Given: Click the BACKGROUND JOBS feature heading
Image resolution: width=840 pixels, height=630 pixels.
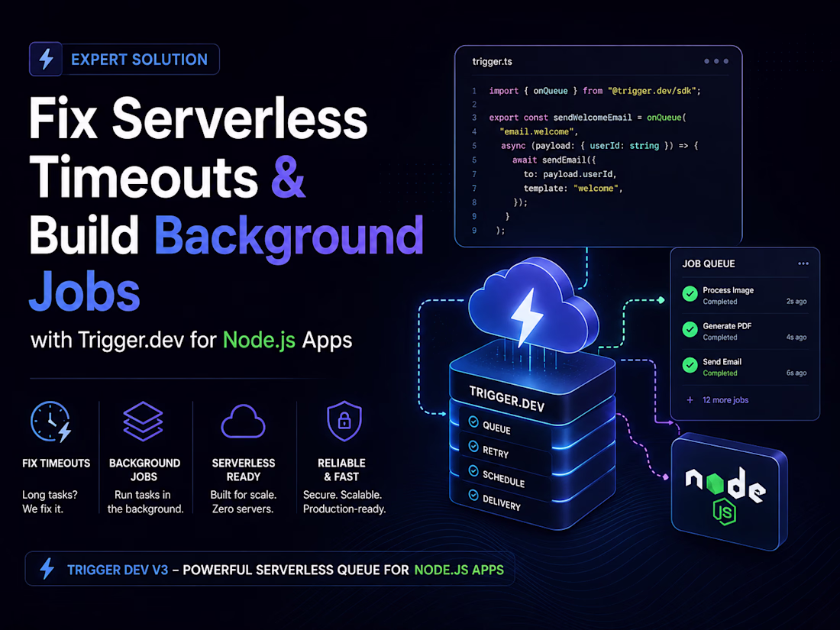Looking at the screenshot, I should coord(144,470).
